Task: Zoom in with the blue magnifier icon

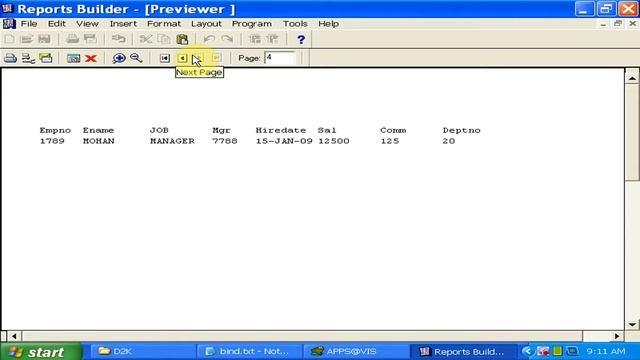Action: [x=119, y=58]
